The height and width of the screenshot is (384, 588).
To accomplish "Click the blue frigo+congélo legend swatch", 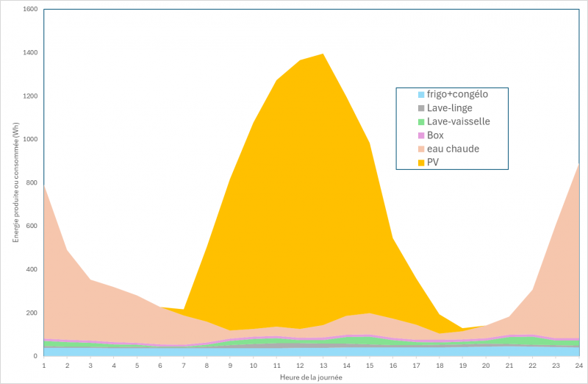I will coord(421,95).
